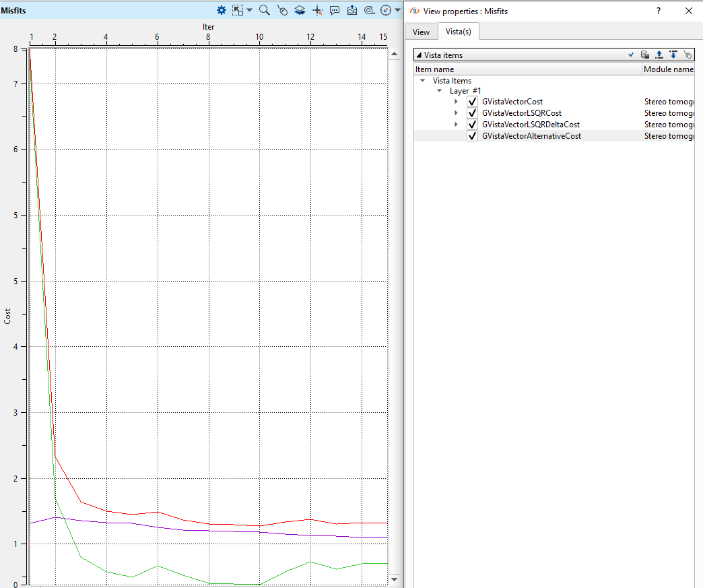Open the compass navigation dropdown arrow
This screenshot has height=588, width=703.
[397, 10]
